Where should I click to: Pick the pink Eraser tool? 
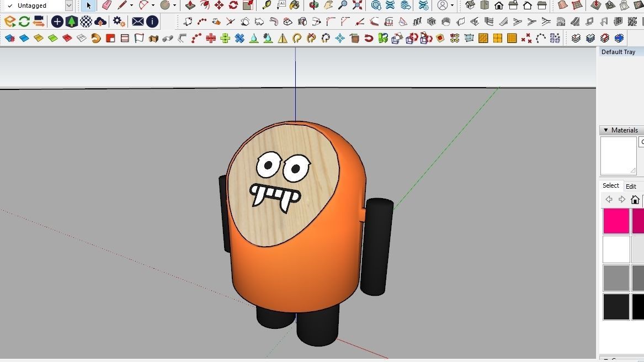pos(107,6)
